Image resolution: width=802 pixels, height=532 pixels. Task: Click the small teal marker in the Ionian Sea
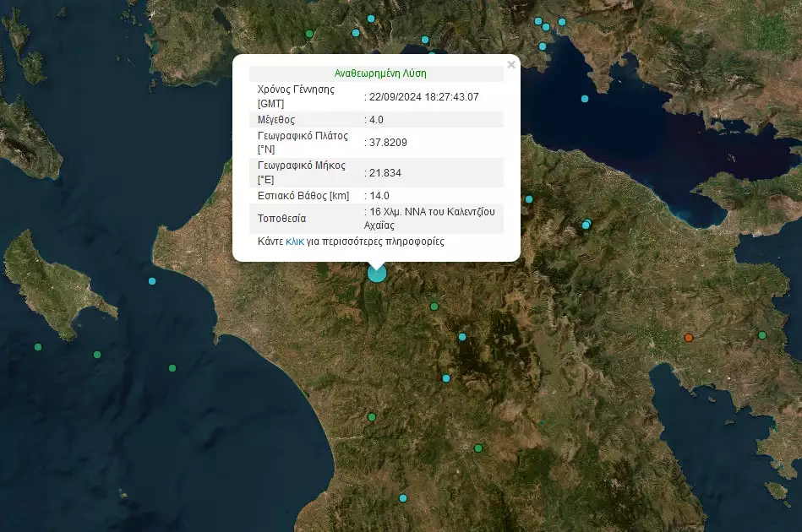coord(152,280)
